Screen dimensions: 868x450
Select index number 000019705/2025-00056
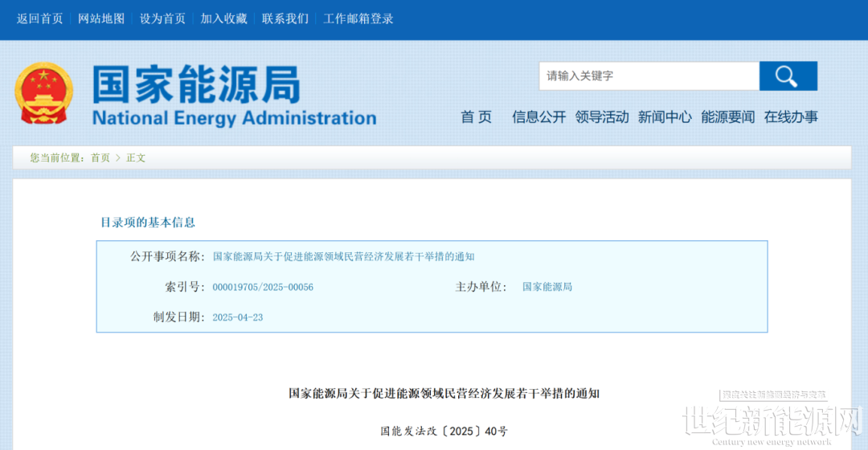pyautogui.click(x=263, y=287)
